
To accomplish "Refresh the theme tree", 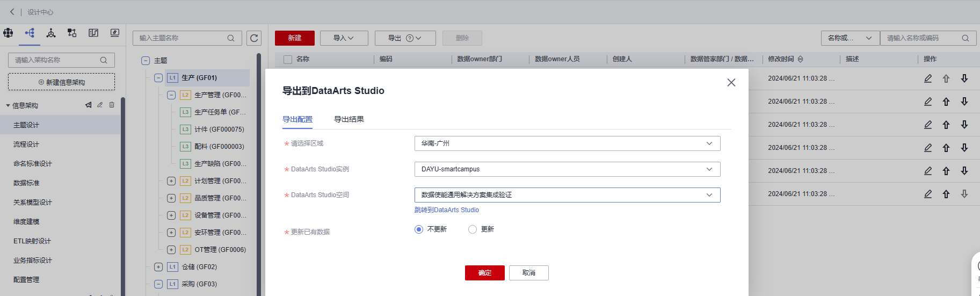I will coord(254,38).
